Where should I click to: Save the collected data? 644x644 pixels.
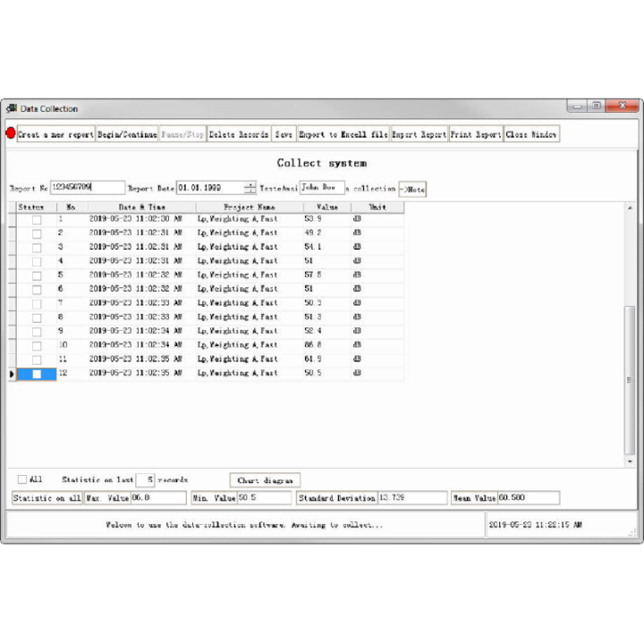pos(284,134)
